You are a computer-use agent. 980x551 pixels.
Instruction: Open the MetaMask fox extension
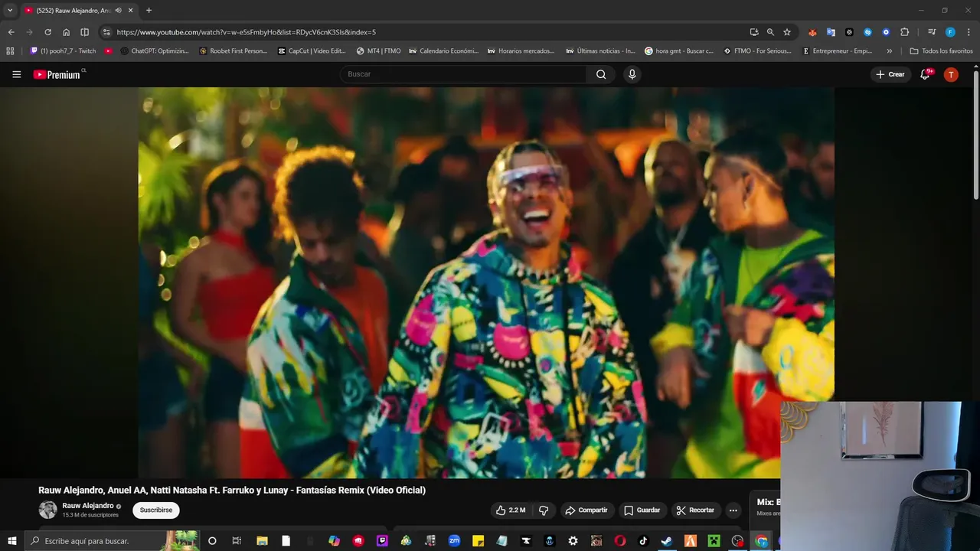(x=812, y=32)
